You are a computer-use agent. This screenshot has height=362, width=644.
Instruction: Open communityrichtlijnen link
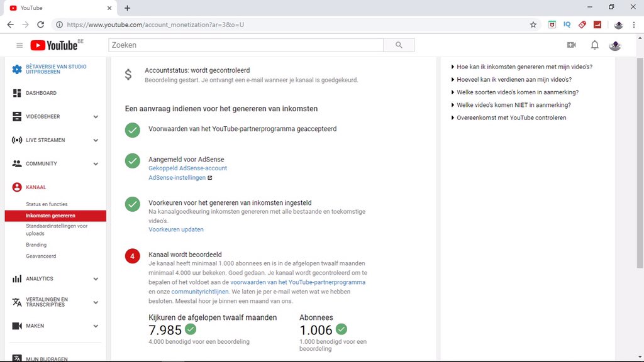(199, 292)
